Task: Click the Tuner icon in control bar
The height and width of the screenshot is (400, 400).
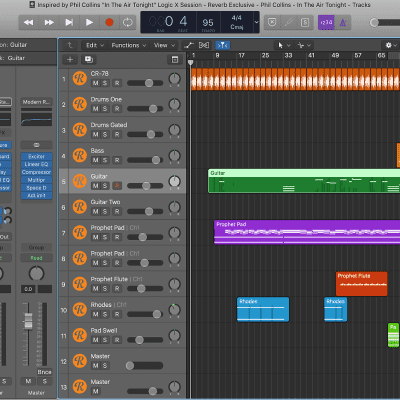Action: 289,22
